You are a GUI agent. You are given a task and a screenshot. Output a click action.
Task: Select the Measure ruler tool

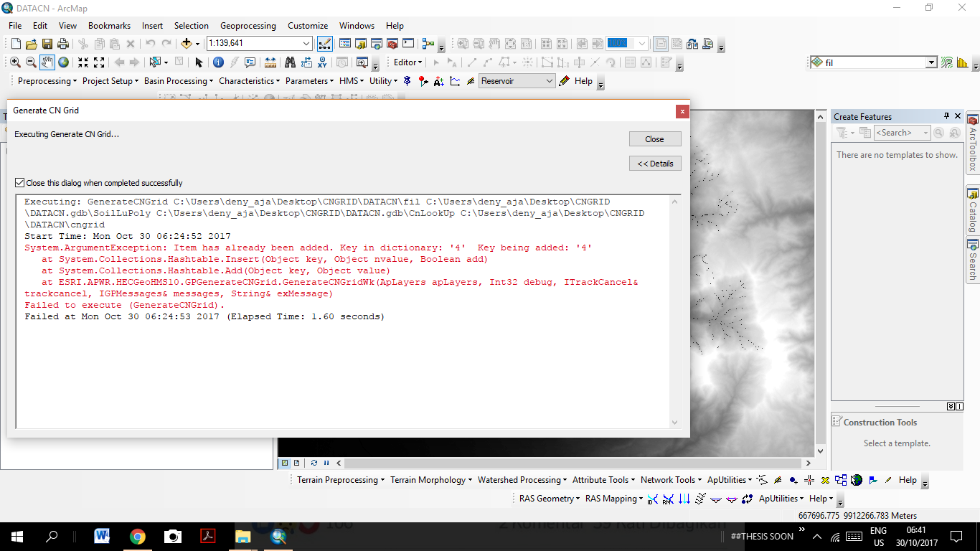coord(270,62)
